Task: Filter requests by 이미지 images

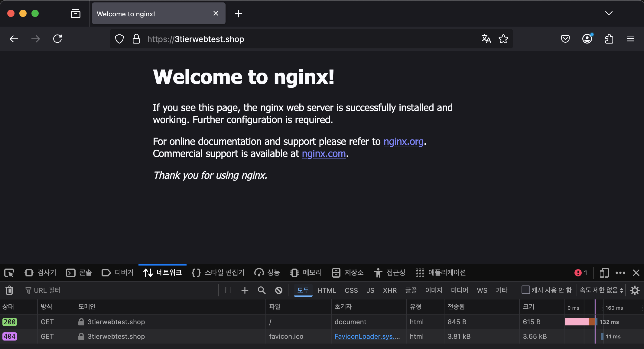Action: pos(434,290)
